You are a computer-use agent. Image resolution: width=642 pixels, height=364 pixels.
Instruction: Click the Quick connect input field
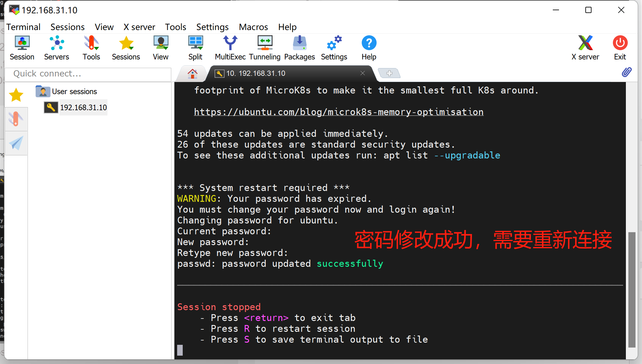pyautogui.click(x=88, y=74)
